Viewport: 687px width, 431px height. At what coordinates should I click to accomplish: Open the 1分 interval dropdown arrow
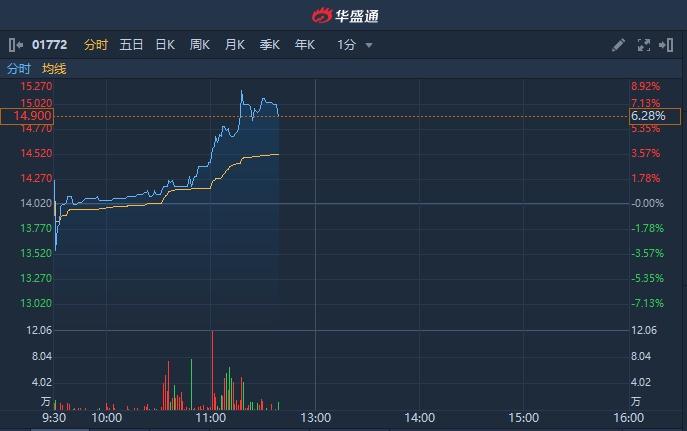pos(369,45)
